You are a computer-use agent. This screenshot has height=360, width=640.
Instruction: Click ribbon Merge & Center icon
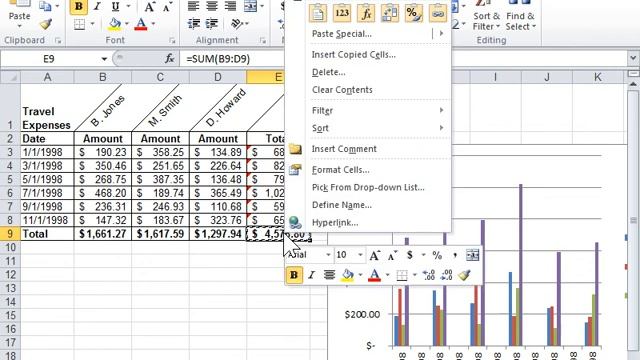click(x=250, y=6)
